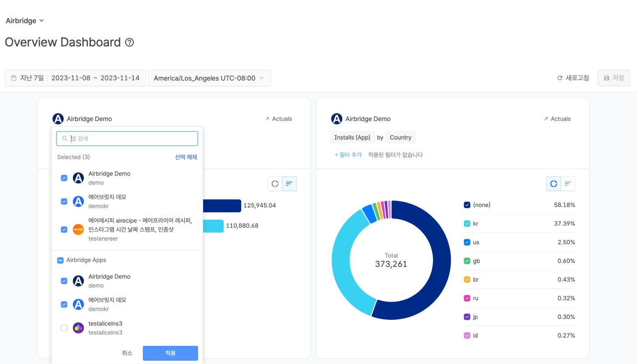The image size is (637, 364).
Task: Open the America/Los_Angeles timezone dropdown
Action: tap(209, 78)
